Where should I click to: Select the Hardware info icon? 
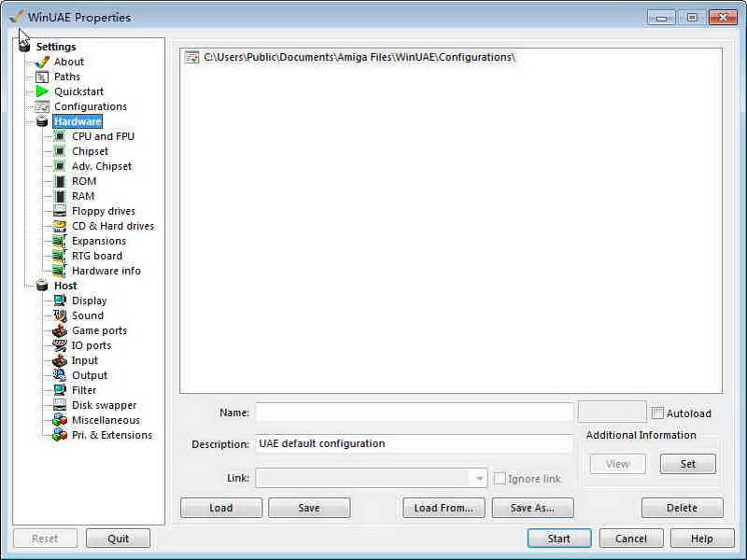60,271
